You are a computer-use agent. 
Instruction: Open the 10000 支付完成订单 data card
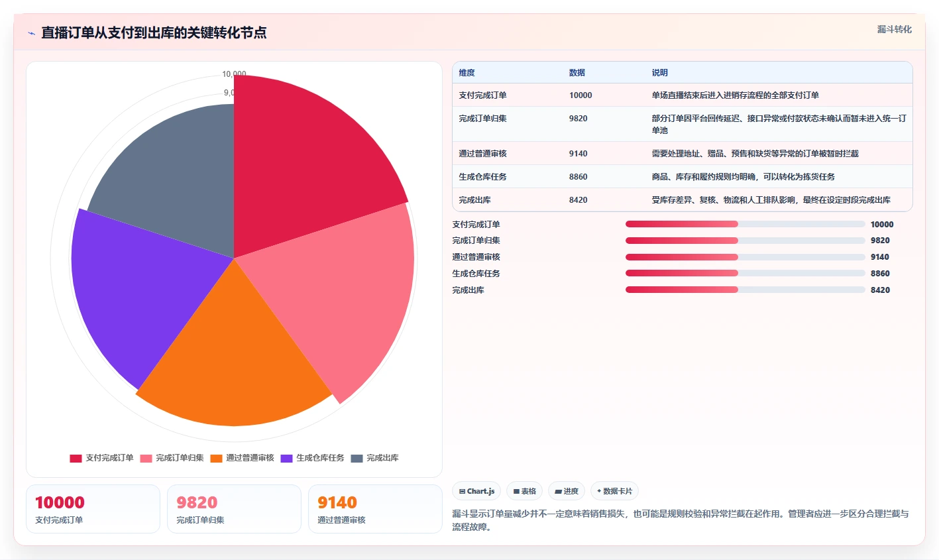[x=93, y=509]
